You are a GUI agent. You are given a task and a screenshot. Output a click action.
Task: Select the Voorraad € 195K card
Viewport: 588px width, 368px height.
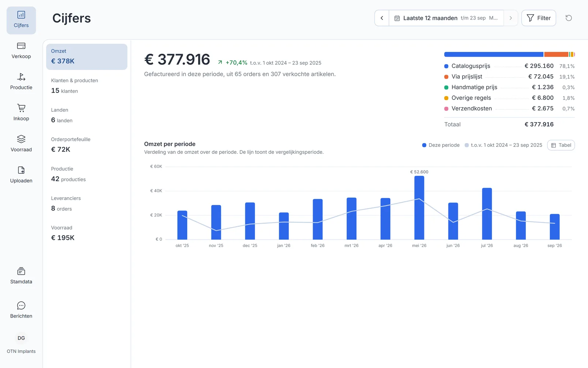point(87,233)
